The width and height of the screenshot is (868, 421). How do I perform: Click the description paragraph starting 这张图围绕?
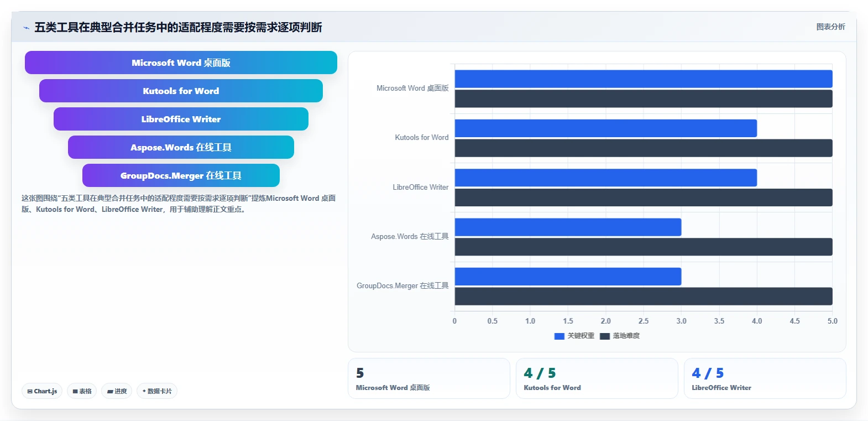(x=179, y=204)
